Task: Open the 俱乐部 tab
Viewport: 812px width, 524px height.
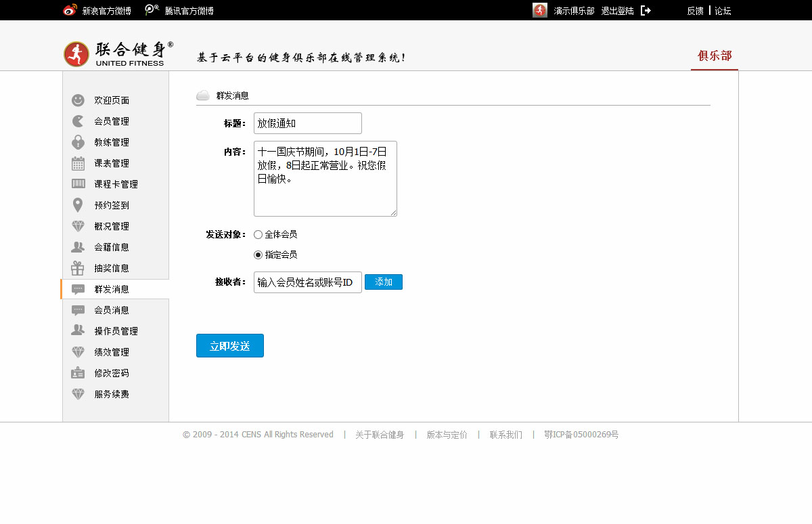Action: 714,56
